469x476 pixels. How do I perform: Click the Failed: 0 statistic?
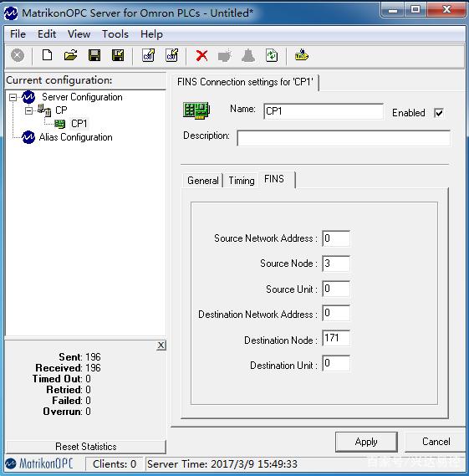point(71,401)
